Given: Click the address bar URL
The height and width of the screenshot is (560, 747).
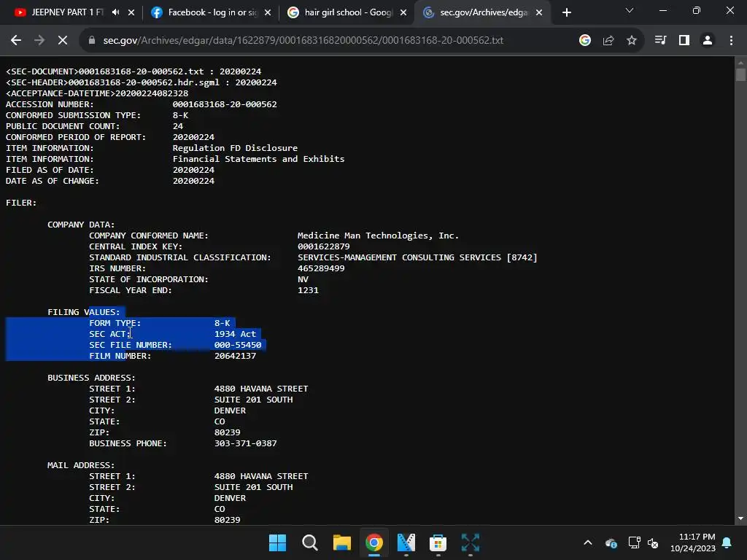Looking at the screenshot, I should click(303, 41).
